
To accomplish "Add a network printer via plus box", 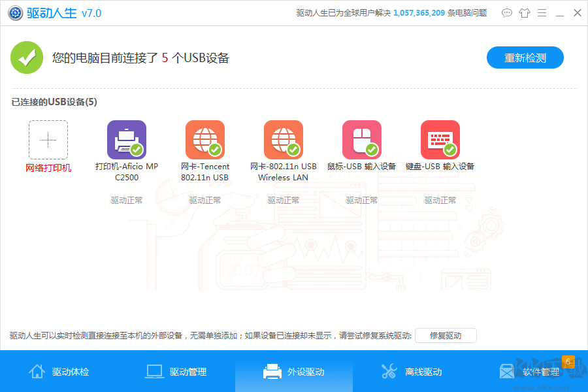I will pos(48,140).
